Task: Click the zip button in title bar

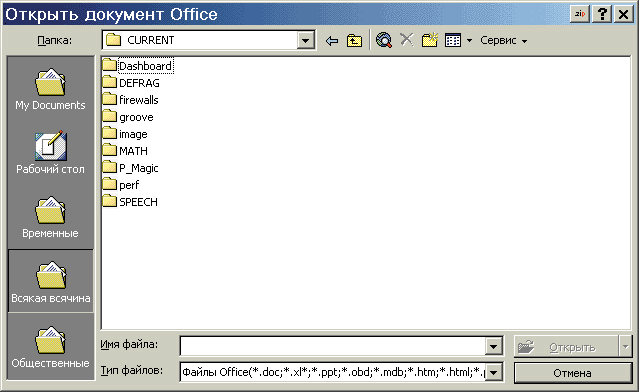Action: (x=580, y=14)
